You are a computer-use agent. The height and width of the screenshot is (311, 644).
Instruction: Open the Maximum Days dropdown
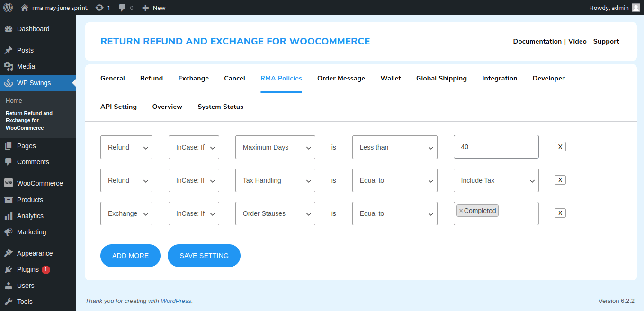tap(275, 147)
